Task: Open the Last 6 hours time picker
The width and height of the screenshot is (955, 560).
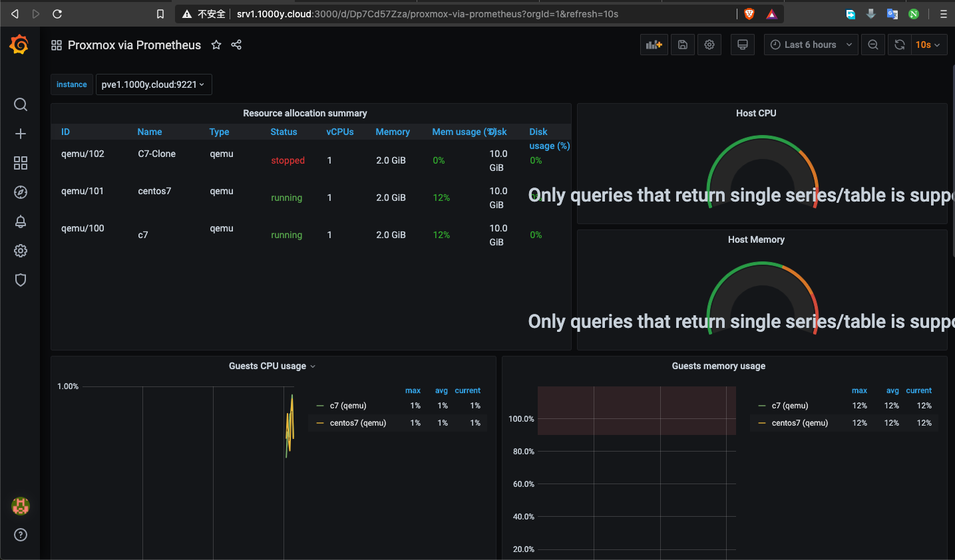Action: click(811, 45)
